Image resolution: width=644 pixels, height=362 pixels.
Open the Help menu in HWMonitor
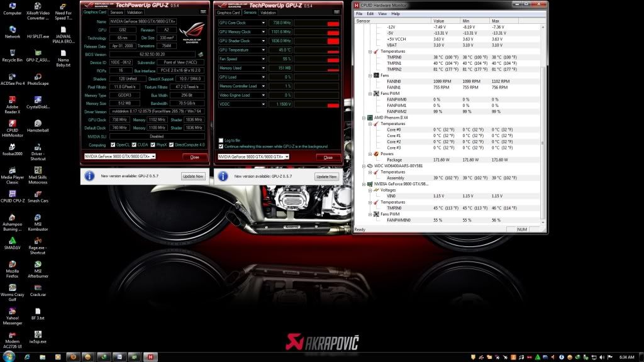[396, 14]
